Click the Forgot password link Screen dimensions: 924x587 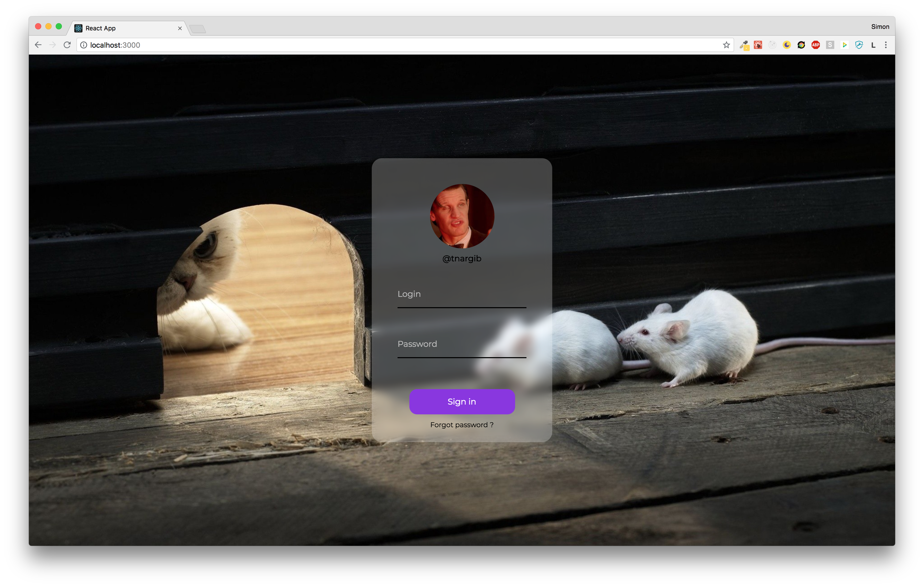click(x=462, y=425)
